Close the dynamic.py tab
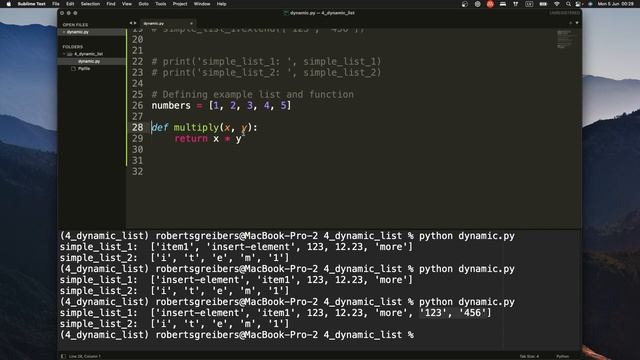The width and height of the screenshot is (640, 360). [x=191, y=23]
